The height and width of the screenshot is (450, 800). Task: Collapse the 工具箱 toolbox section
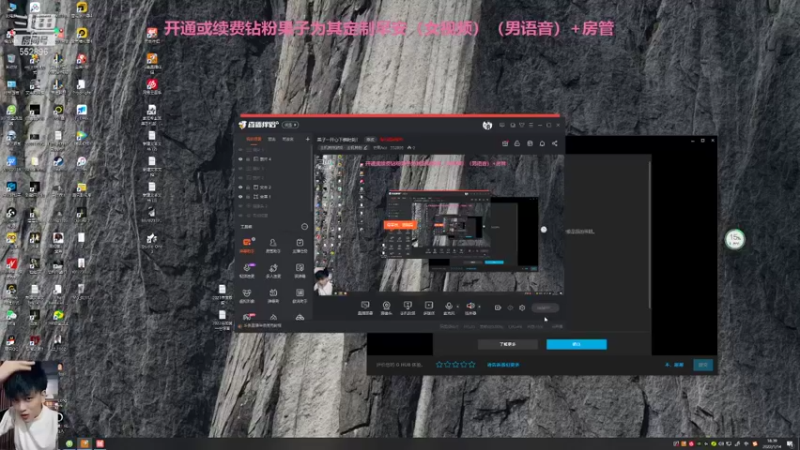(305, 227)
